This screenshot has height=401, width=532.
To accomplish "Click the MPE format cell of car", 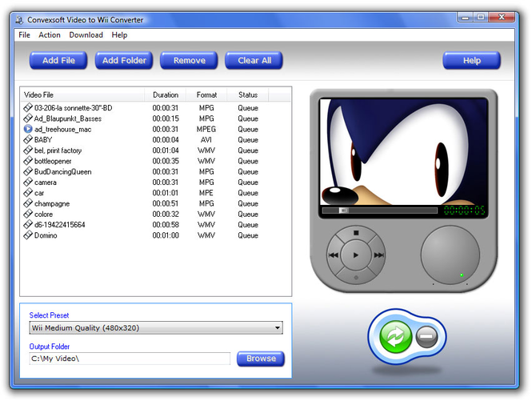I will 206,193.
